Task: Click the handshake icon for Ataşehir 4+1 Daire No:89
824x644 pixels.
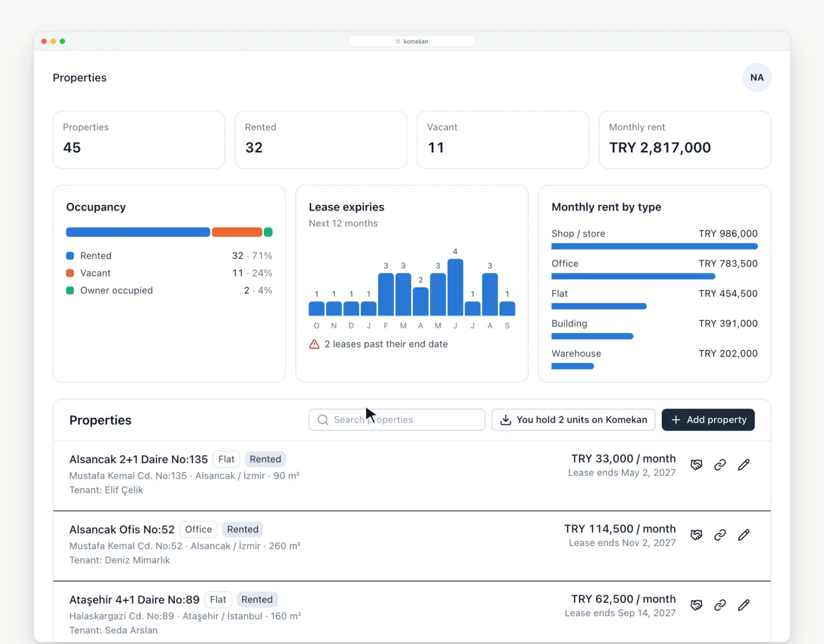Action: click(696, 605)
